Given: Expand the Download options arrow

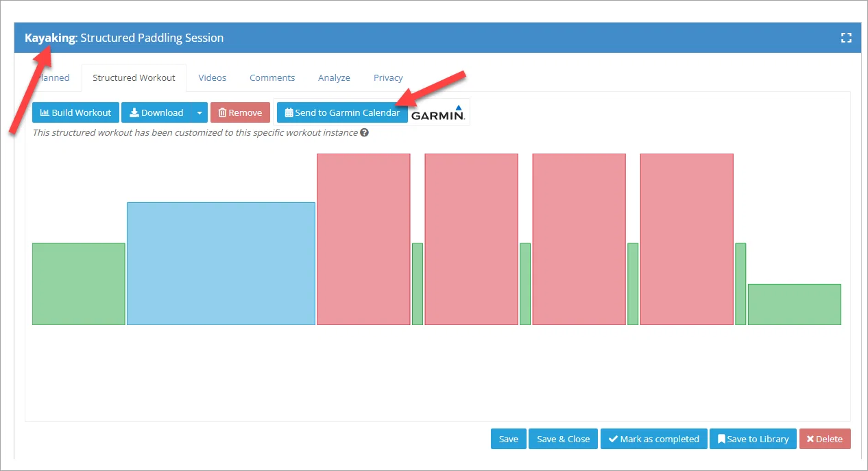Looking at the screenshot, I should click(x=200, y=112).
